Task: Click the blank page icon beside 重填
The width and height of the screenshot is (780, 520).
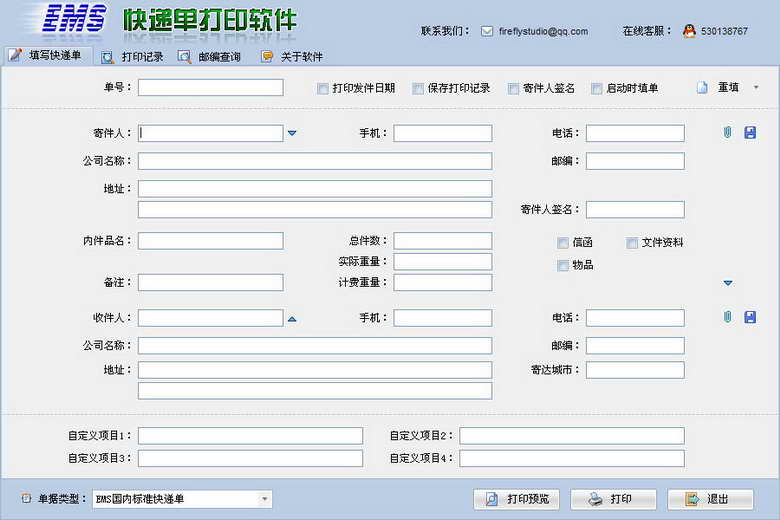Action: (702, 88)
